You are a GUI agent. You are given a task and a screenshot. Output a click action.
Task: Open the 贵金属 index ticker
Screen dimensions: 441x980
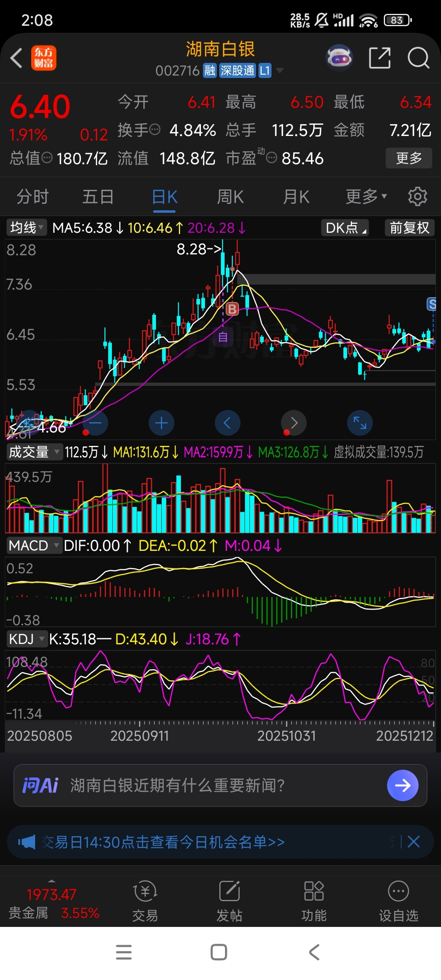pyautogui.click(x=54, y=903)
